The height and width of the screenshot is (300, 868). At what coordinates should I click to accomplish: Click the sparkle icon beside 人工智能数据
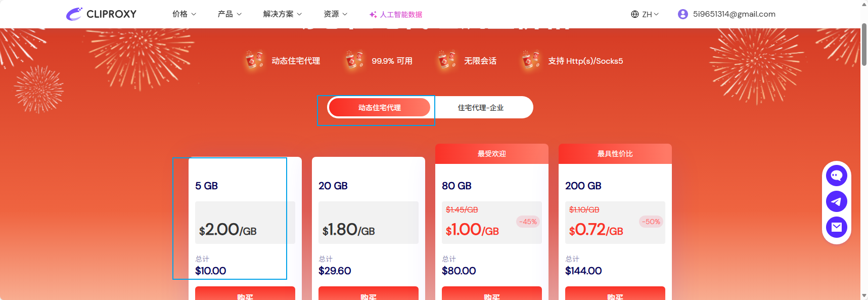(373, 15)
